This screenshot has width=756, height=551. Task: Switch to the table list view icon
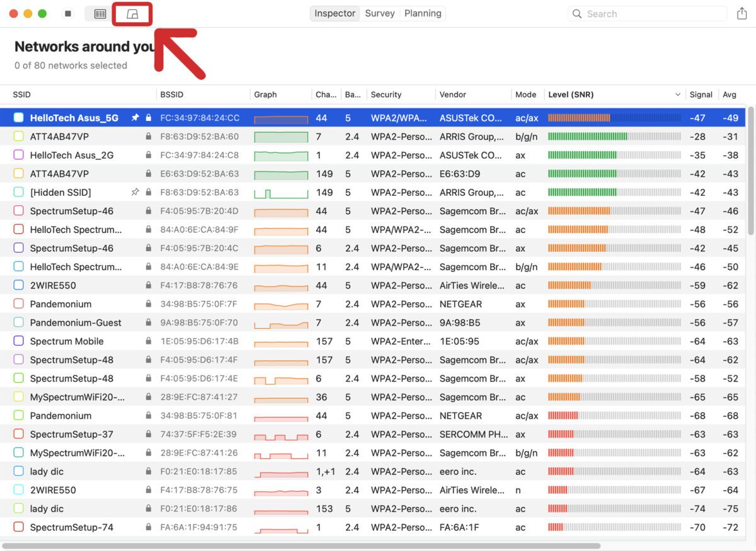[100, 14]
